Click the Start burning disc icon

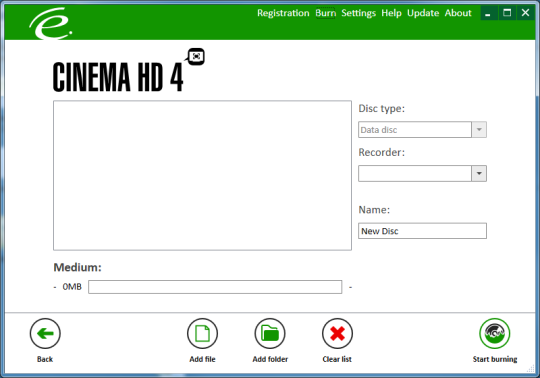click(x=495, y=333)
